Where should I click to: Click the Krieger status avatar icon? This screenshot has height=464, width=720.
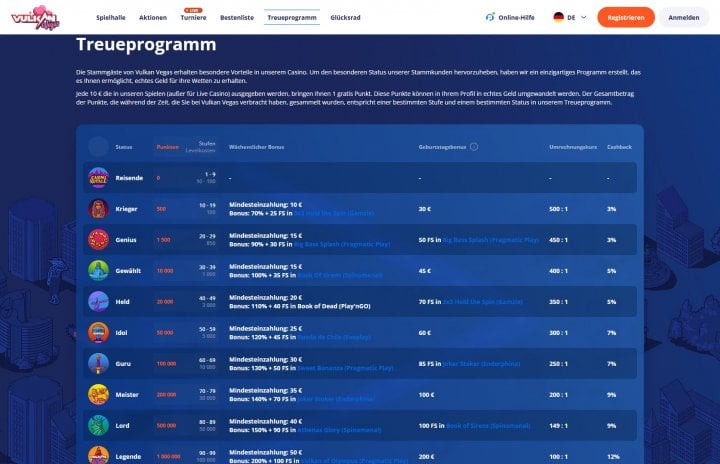coord(98,209)
